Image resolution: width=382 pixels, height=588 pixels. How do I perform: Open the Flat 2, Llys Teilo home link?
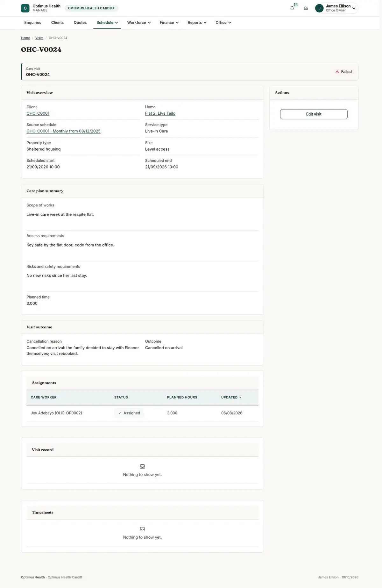click(x=160, y=113)
